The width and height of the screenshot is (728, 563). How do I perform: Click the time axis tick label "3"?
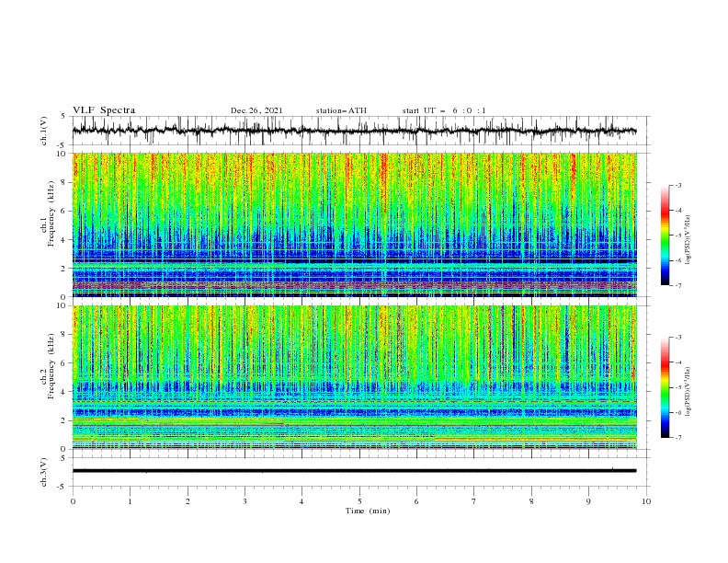point(245,501)
